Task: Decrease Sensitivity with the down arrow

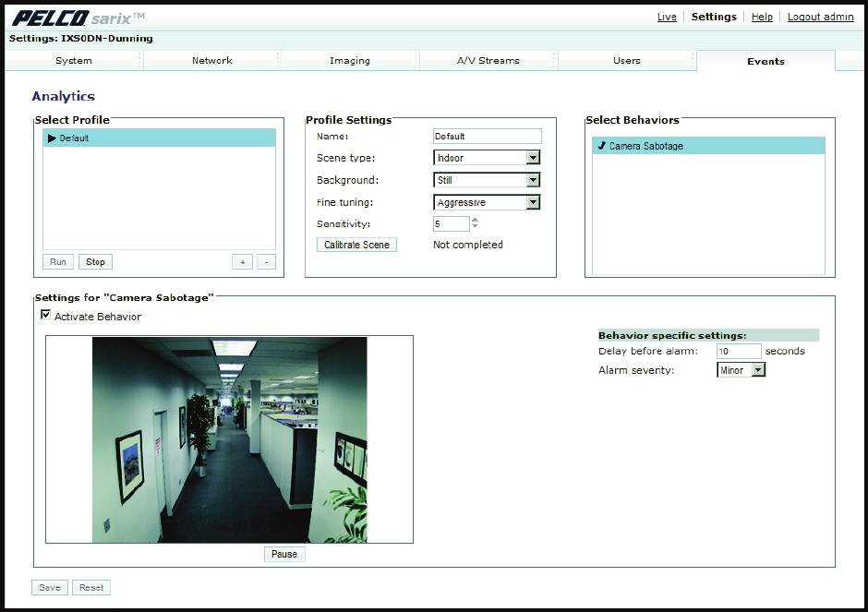Action: pos(475,226)
